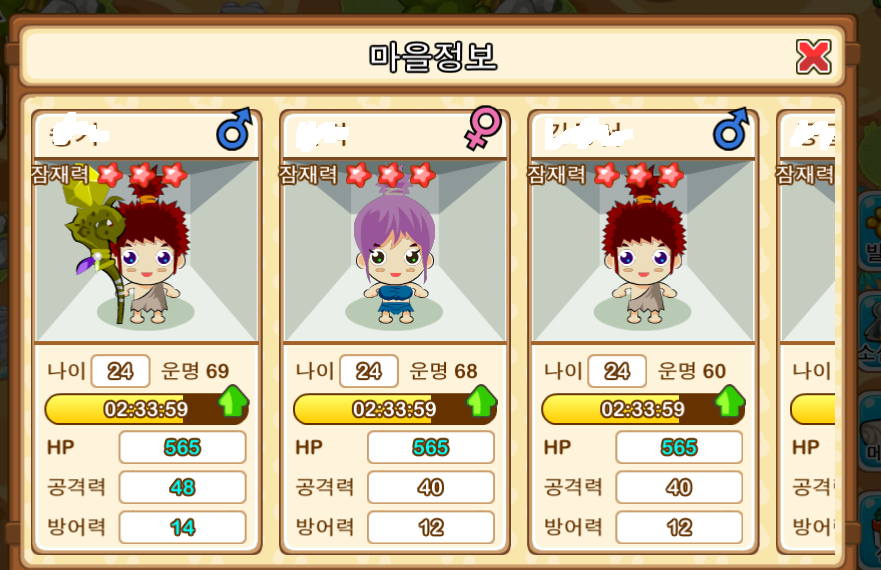Select the third red-haired villager portrait
The width and height of the screenshot is (881, 570).
(x=643, y=251)
